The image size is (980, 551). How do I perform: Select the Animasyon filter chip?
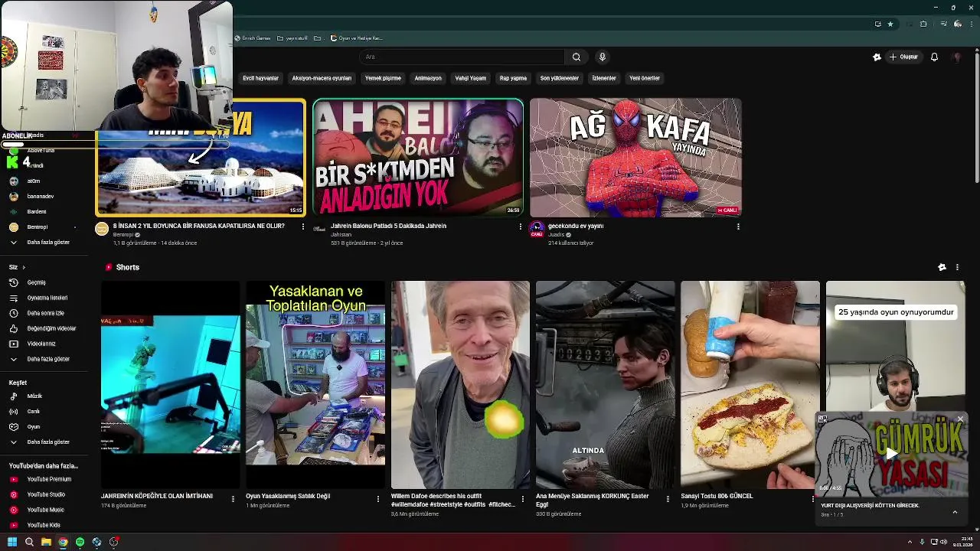coord(428,78)
